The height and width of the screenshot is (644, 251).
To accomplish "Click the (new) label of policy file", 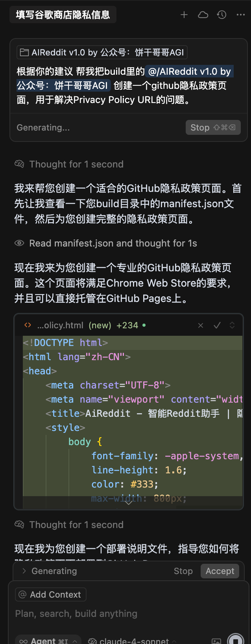I will (100, 326).
